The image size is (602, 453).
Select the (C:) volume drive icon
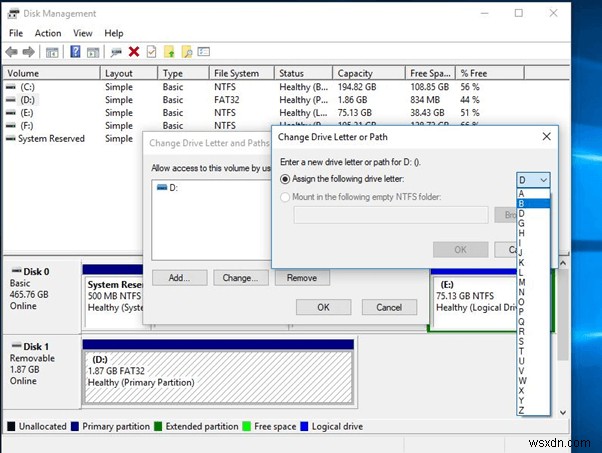[x=11, y=87]
